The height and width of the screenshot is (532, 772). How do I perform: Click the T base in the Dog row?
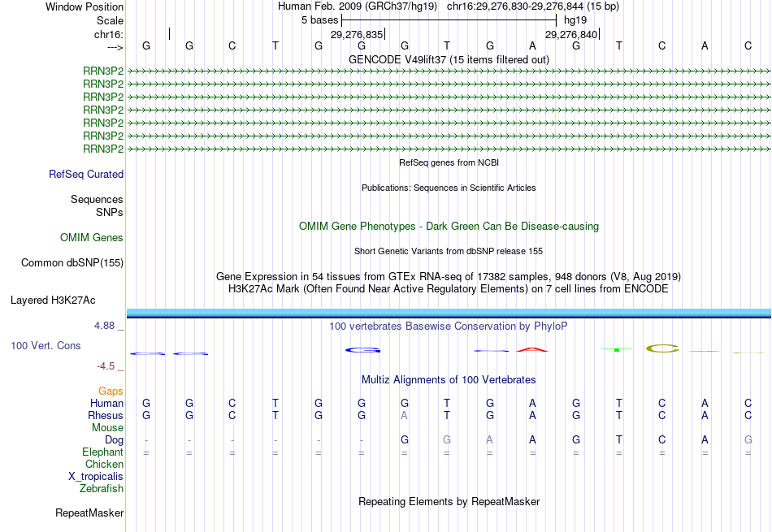point(619,440)
